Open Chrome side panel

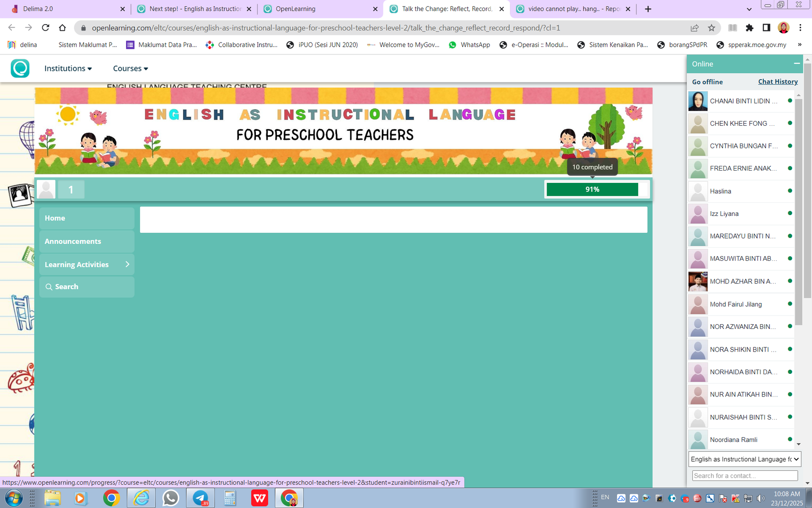[766, 28]
